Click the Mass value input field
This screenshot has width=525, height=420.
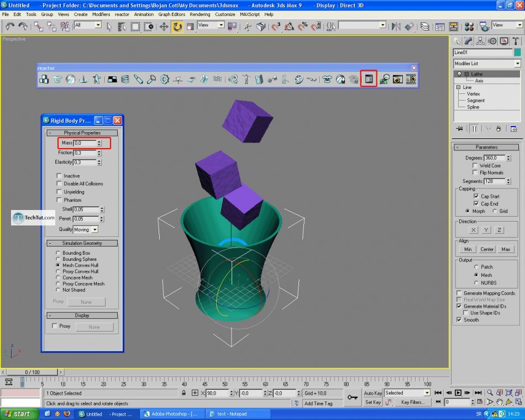click(85, 143)
